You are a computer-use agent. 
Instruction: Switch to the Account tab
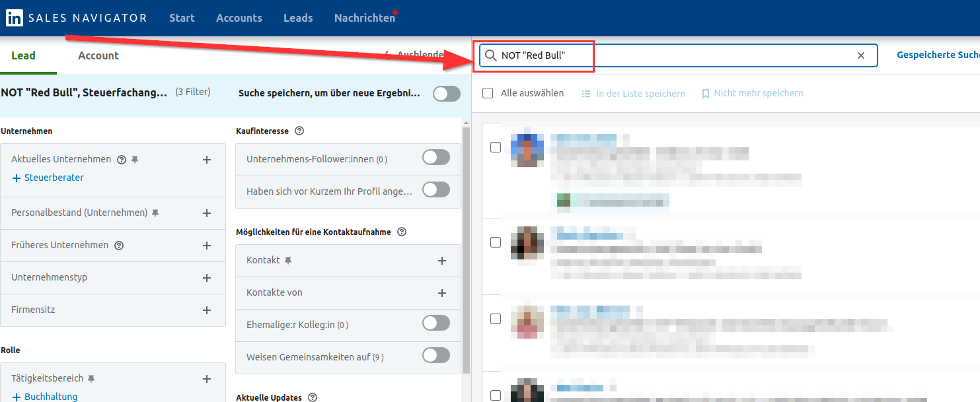coord(98,55)
